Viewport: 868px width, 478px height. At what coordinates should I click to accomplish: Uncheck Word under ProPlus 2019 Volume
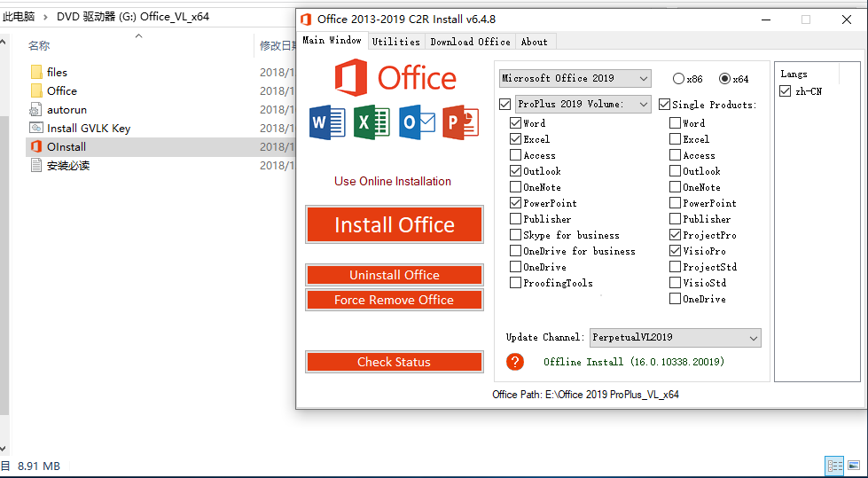515,123
